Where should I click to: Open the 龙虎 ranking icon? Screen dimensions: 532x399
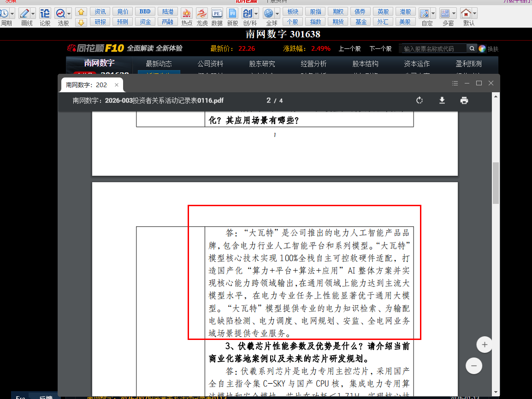tap(202, 13)
